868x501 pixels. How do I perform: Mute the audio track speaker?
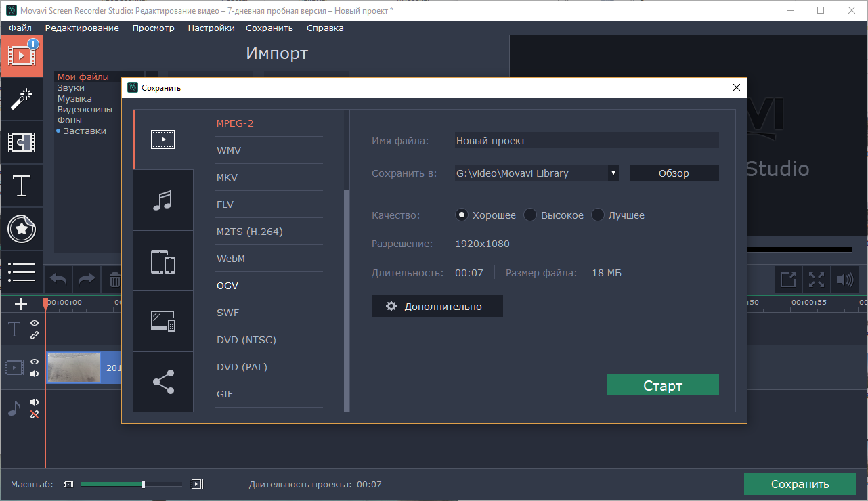(x=35, y=402)
